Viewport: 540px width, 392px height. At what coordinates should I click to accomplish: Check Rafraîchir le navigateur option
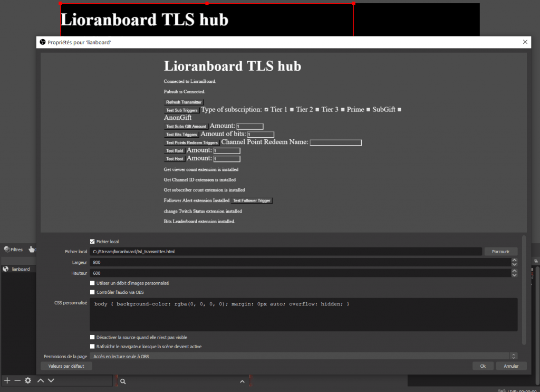click(93, 347)
